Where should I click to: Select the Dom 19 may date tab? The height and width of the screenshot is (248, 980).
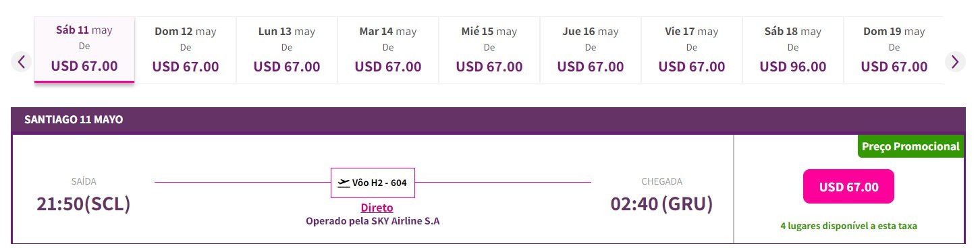click(x=894, y=50)
